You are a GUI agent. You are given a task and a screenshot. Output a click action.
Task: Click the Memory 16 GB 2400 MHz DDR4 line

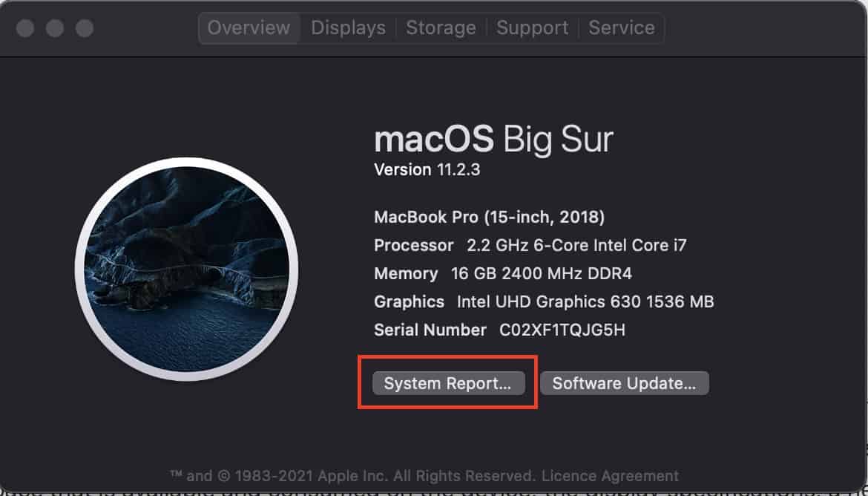(x=503, y=274)
